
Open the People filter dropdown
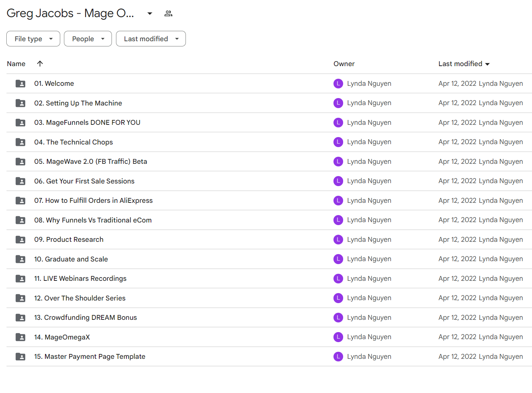pyautogui.click(x=88, y=39)
